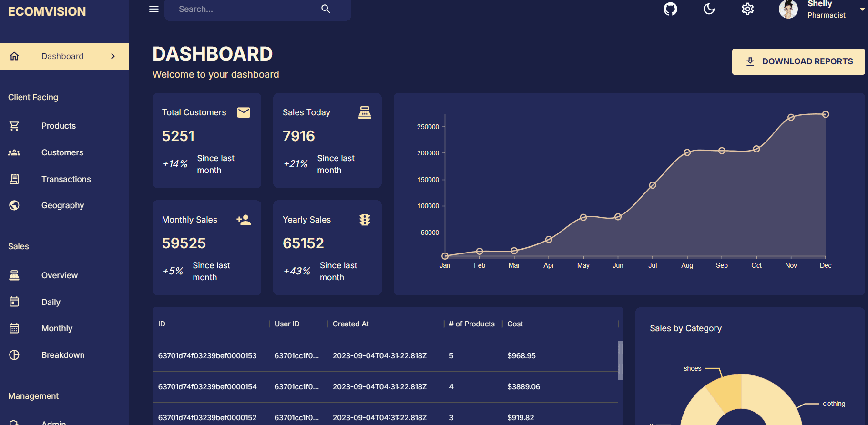Click the transactions table vertical scrollbar
Viewport: 868px width, 425px height.
(620, 360)
